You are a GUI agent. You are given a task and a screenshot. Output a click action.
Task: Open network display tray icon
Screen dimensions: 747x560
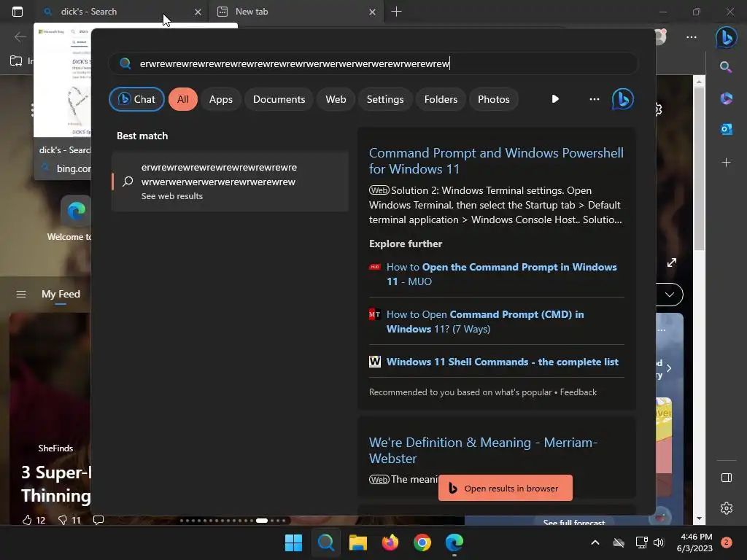pos(642,542)
